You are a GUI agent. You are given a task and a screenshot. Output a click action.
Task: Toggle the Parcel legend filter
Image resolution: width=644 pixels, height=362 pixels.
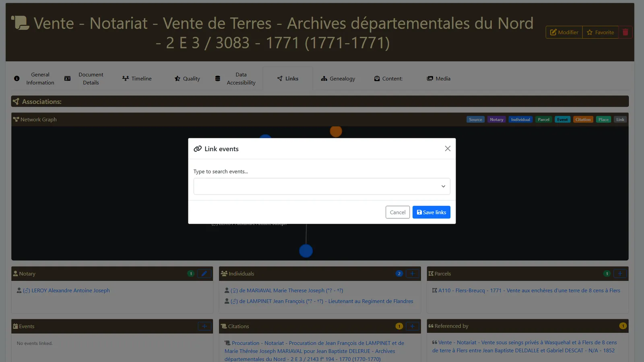(x=543, y=119)
